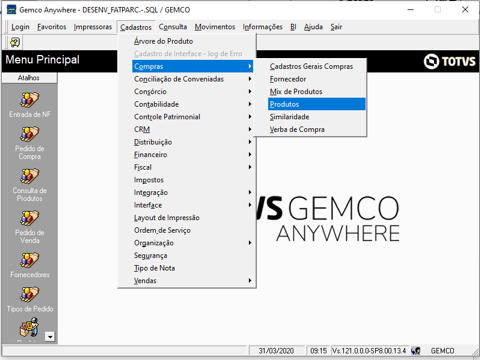Viewport: 480px width, 360px height.
Task: Open the Informações menu
Action: [x=262, y=27]
